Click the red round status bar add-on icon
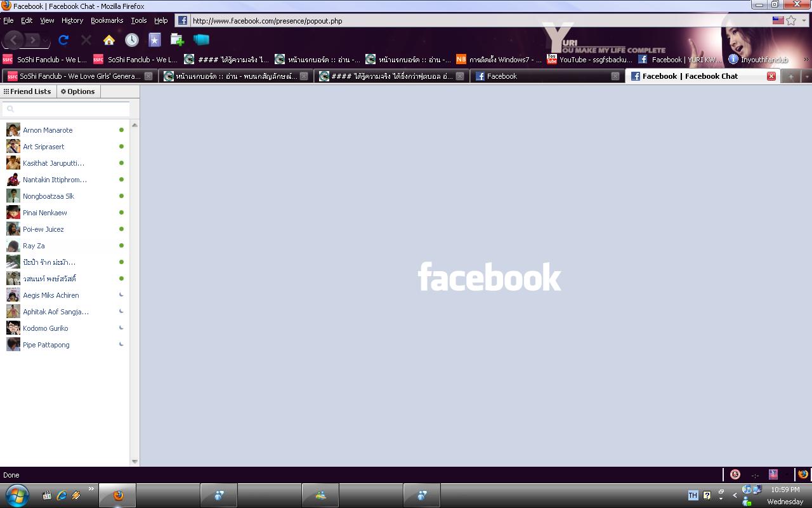 pyautogui.click(x=735, y=474)
